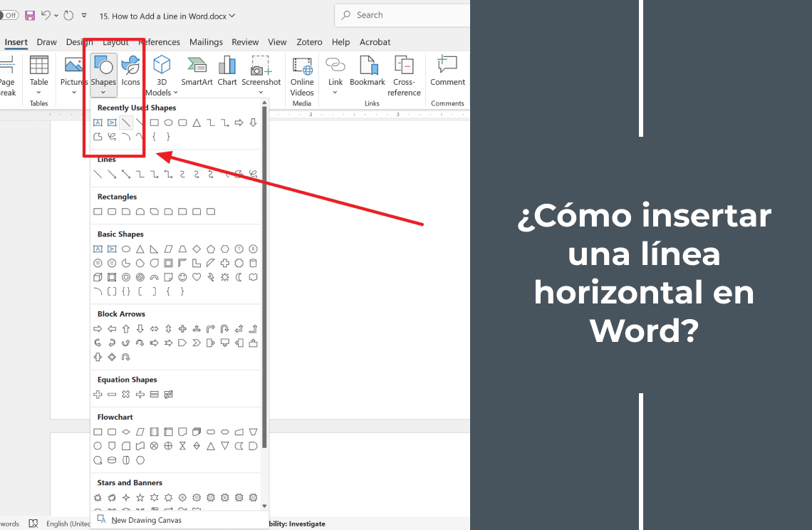Click English language status bar entry
This screenshot has width=812, height=530.
[68, 524]
